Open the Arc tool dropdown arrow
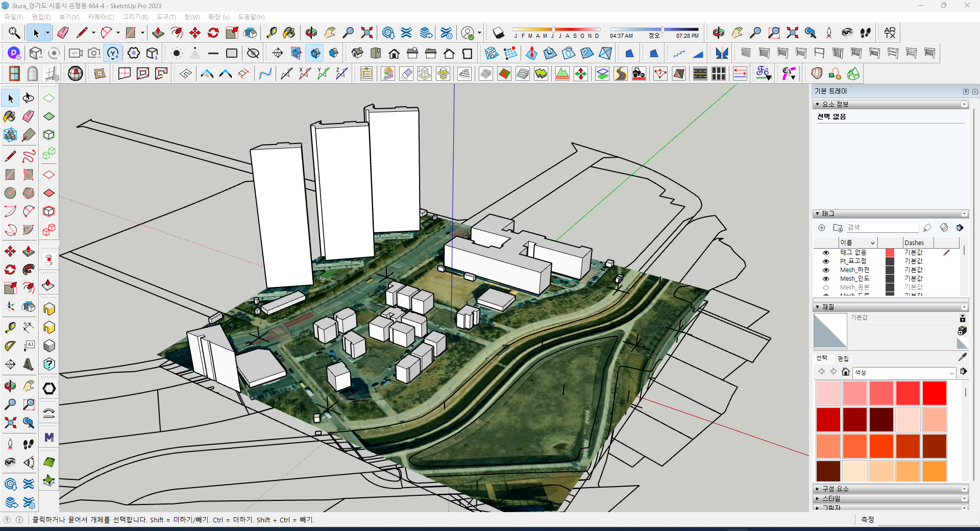Screen dimensions: 980x531 click(118, 33)
